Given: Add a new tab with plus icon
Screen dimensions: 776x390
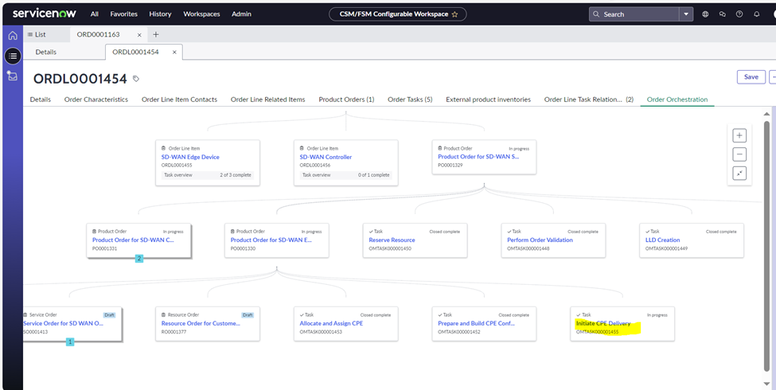Looking at the screenshot, I should [156, 34].
